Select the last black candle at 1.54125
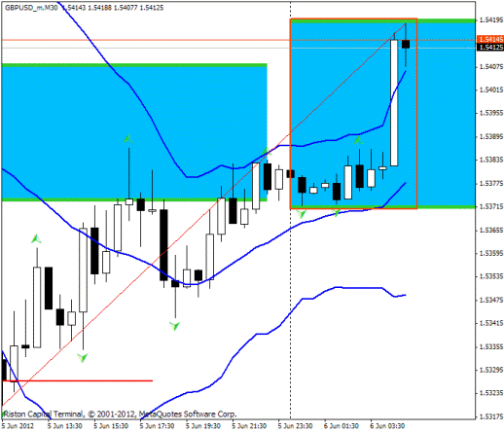 (406, 44)
